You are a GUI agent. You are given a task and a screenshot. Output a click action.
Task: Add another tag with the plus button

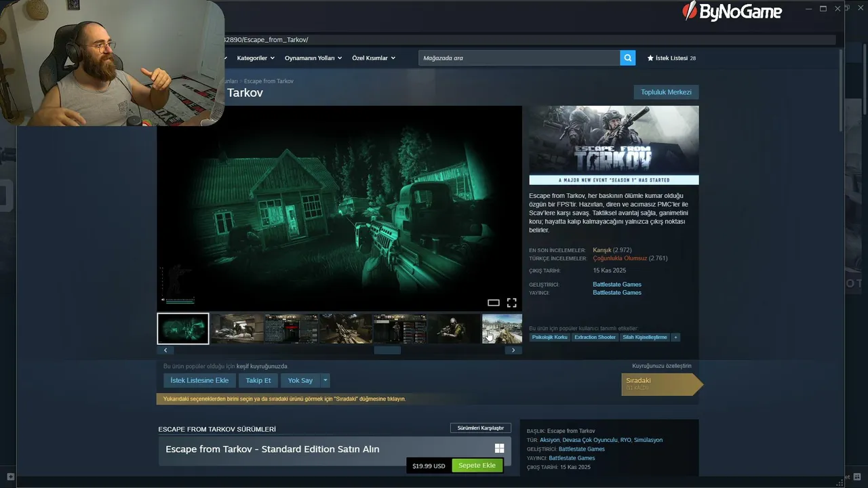click(x=675, y=337)
